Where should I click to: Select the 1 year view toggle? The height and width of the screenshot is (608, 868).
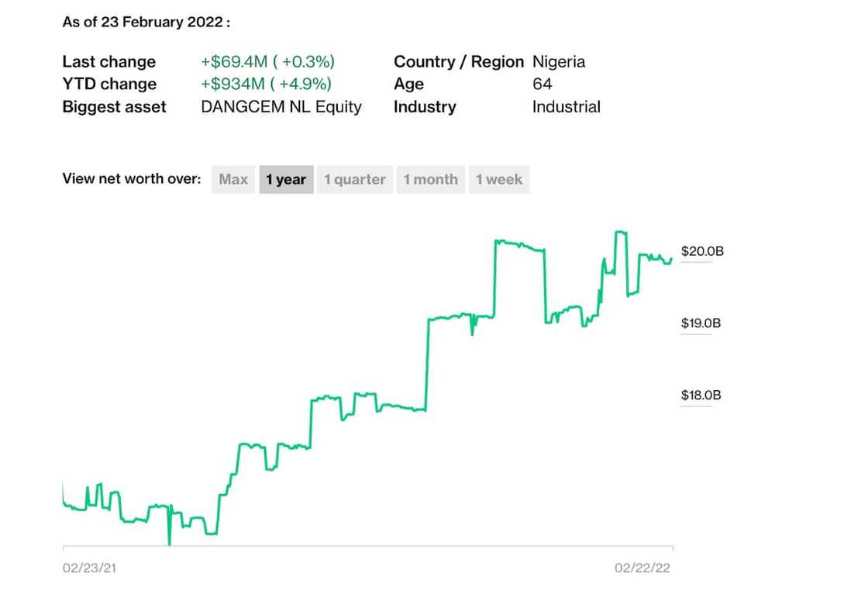click(x=286, y=179)
